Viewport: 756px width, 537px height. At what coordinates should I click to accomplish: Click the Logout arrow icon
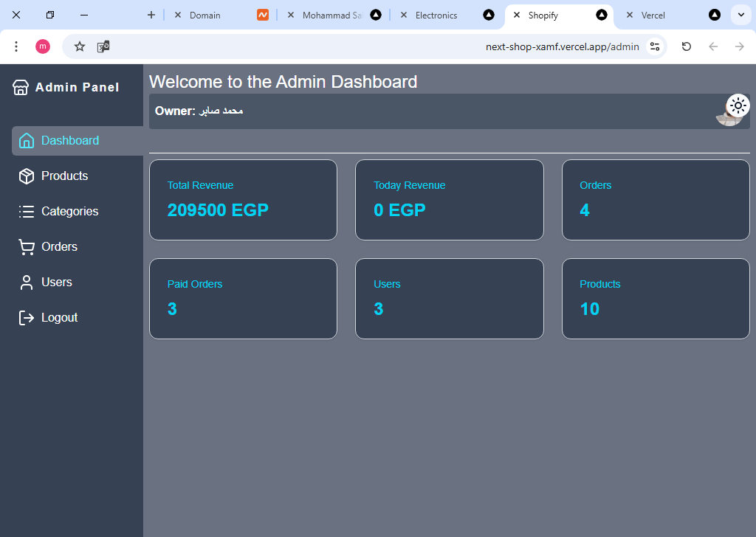coord(27,318)
